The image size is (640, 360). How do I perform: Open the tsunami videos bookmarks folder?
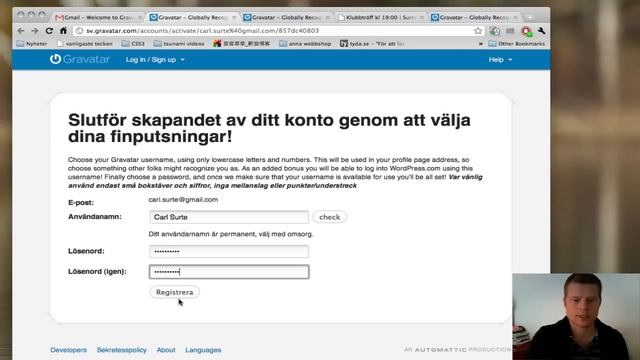point(179,43)
